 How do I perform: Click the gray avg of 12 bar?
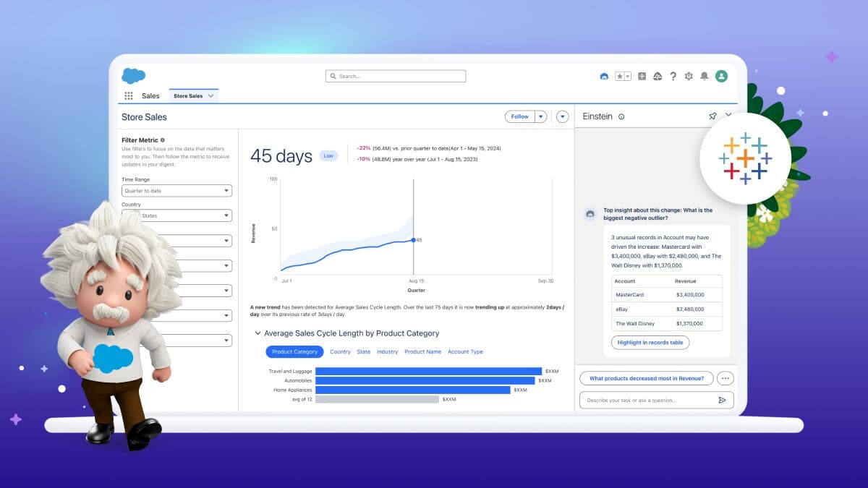pyautogui.click(x=377, y=399)
